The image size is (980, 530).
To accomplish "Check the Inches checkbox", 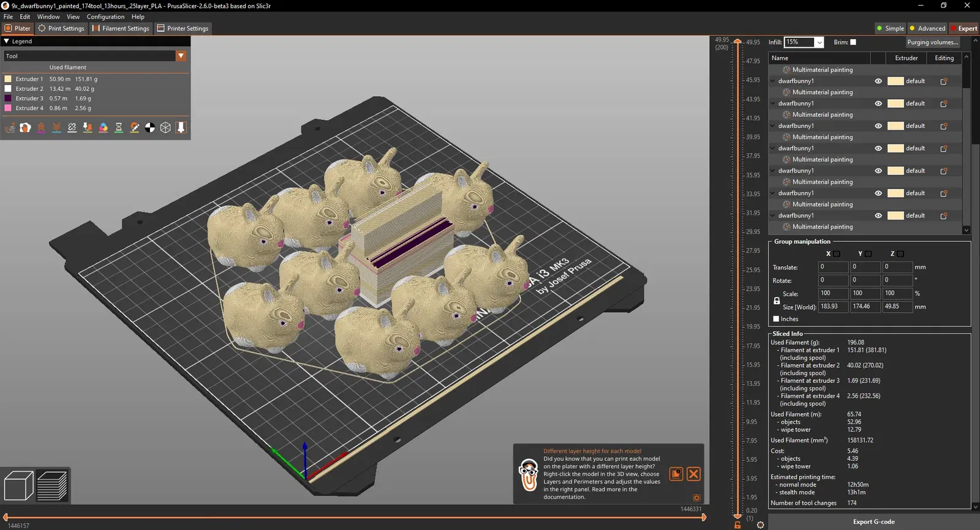I will click(x=776, y=319).
